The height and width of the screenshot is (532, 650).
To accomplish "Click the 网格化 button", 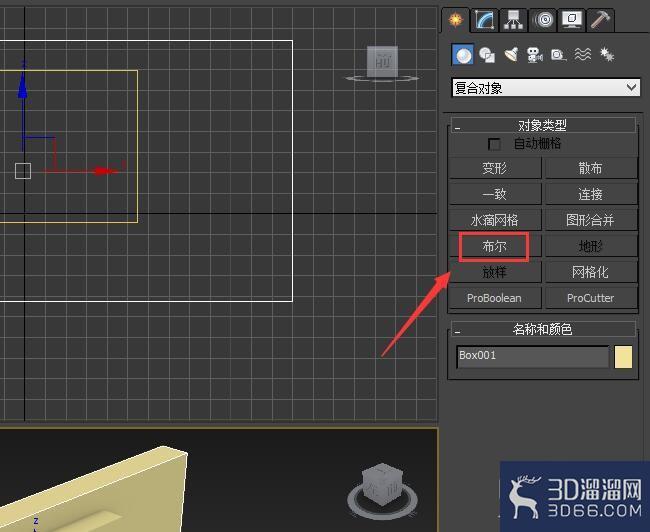I will 591,272.
